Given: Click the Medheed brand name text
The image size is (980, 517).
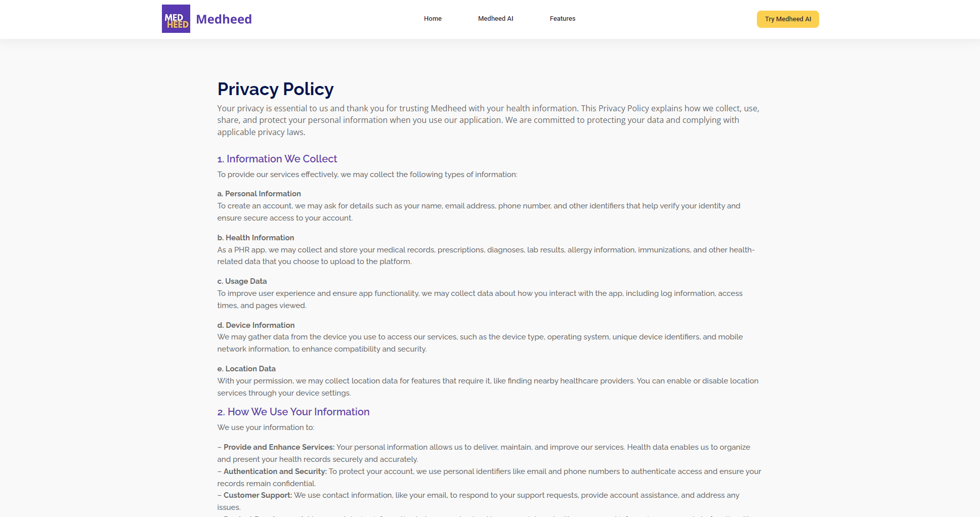Looking at the screenshot, I should [224, 19].
